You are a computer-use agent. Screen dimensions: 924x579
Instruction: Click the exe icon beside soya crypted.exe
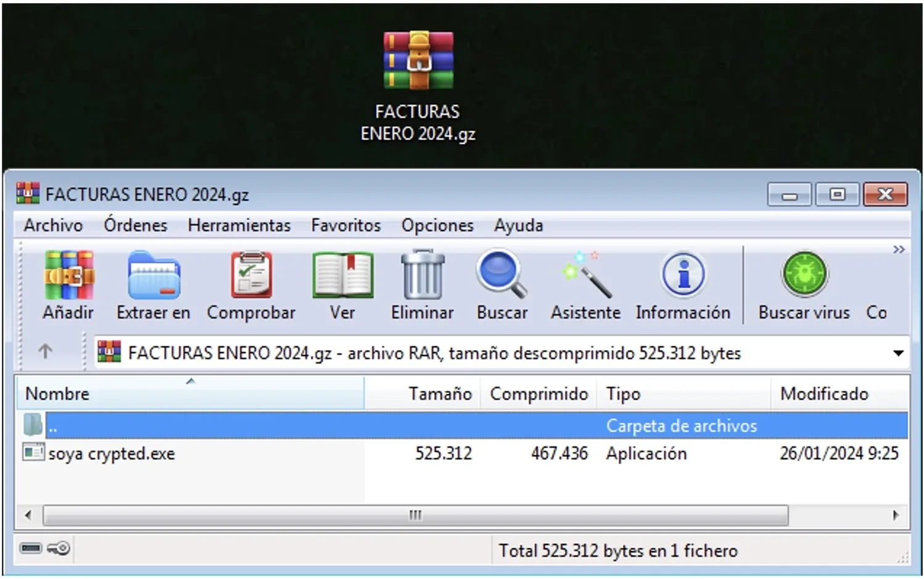(33, 452)
